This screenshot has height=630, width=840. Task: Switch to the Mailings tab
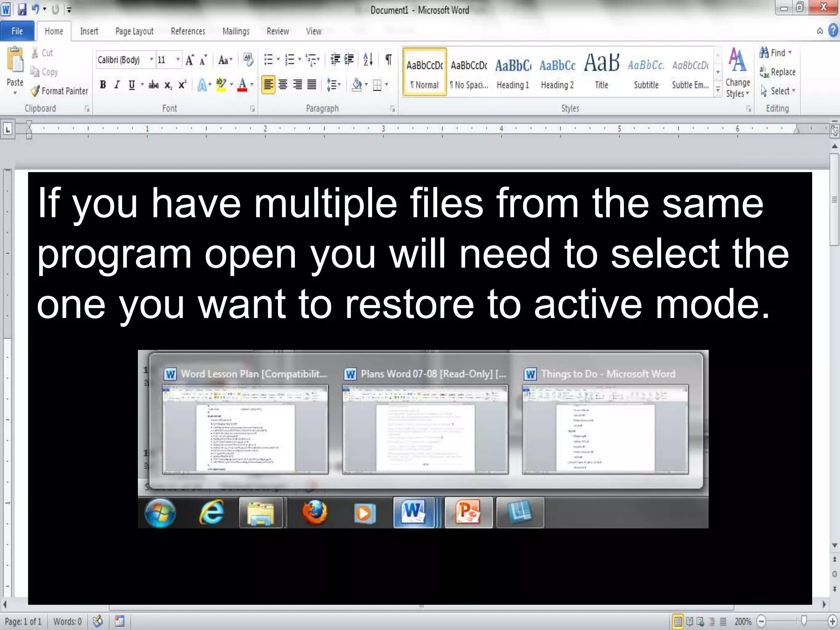coord(236,31)
